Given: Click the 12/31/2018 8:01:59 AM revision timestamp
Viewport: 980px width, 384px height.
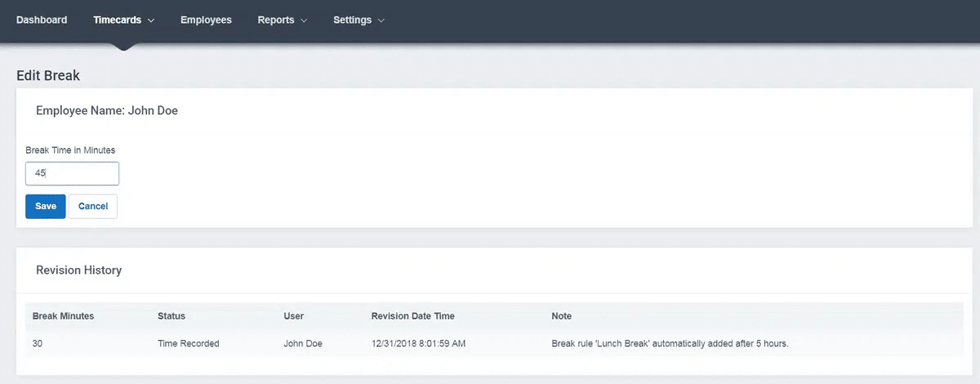Looking at the screenshot, I should (418, 344).
